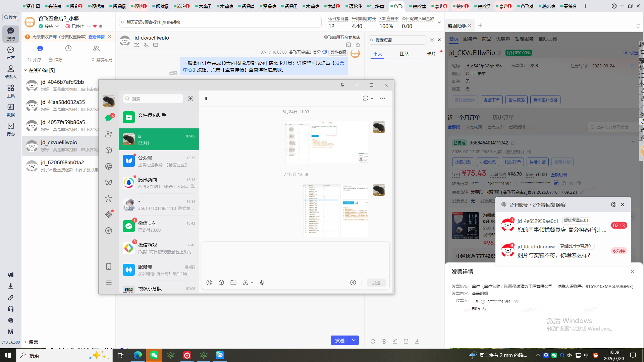Open 联系人 contacts in JD sidebar

[11, 72]
